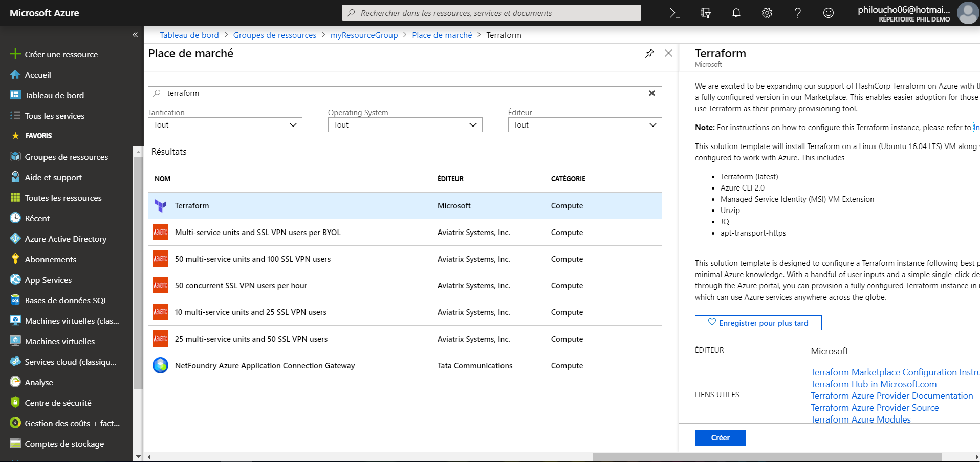The width and height of the screenshot is (980, 462).
Task: Open Cloud Shell from top bar
Action: point(675,13)
